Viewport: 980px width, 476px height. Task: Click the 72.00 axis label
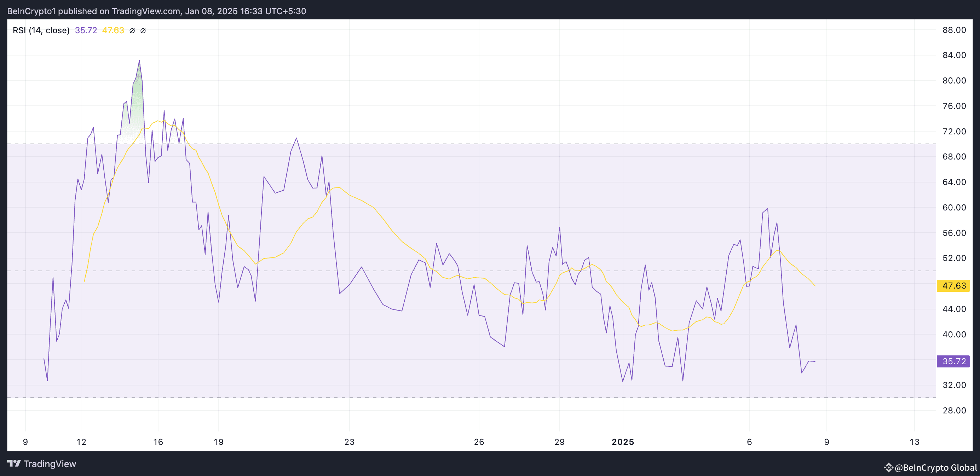(954, 132)
